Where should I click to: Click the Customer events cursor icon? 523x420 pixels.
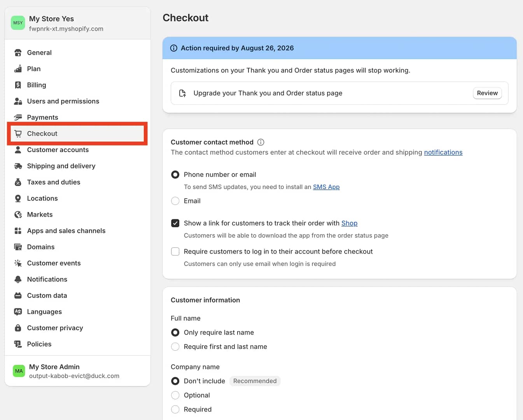tap(18, 263)
